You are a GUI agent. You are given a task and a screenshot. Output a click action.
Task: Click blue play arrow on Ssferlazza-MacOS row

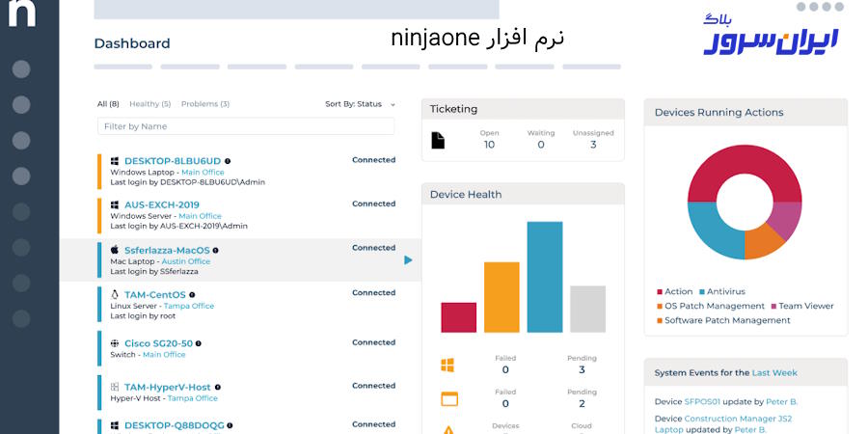click(x=408, y=259)
